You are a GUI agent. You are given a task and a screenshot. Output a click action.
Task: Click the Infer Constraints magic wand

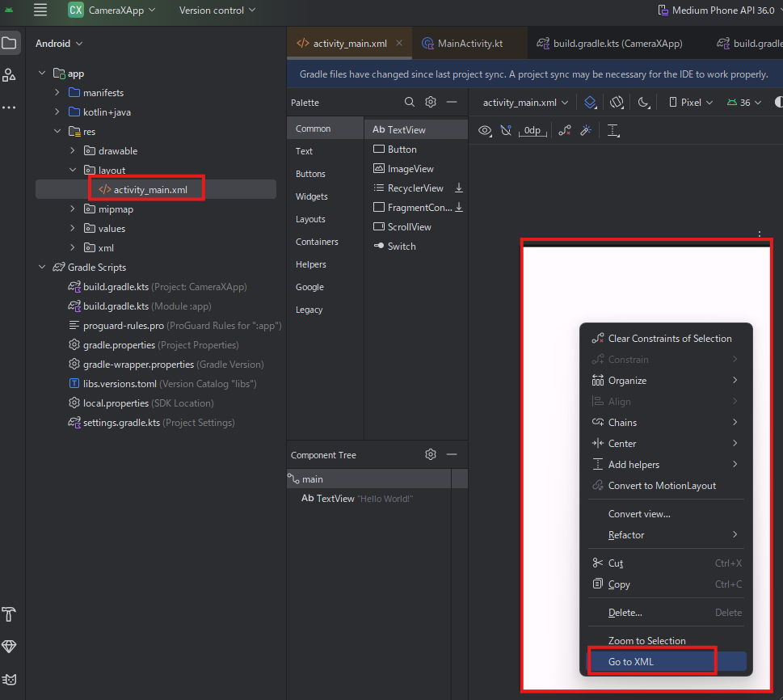pyautogui.click(x=586, y=130)
